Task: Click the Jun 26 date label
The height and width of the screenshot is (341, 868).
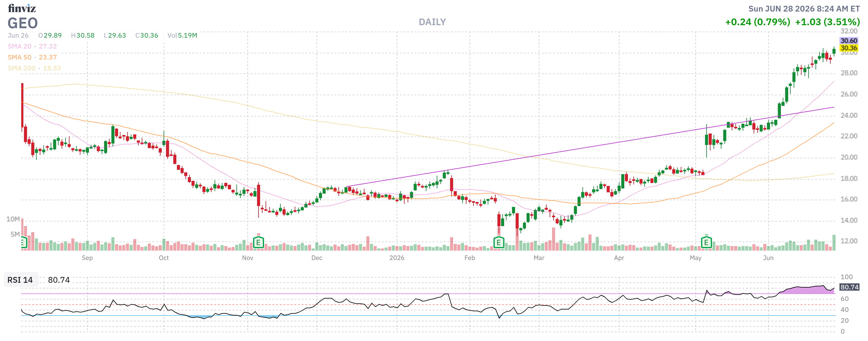Action: pyautogui.click(x=18, y=35)
